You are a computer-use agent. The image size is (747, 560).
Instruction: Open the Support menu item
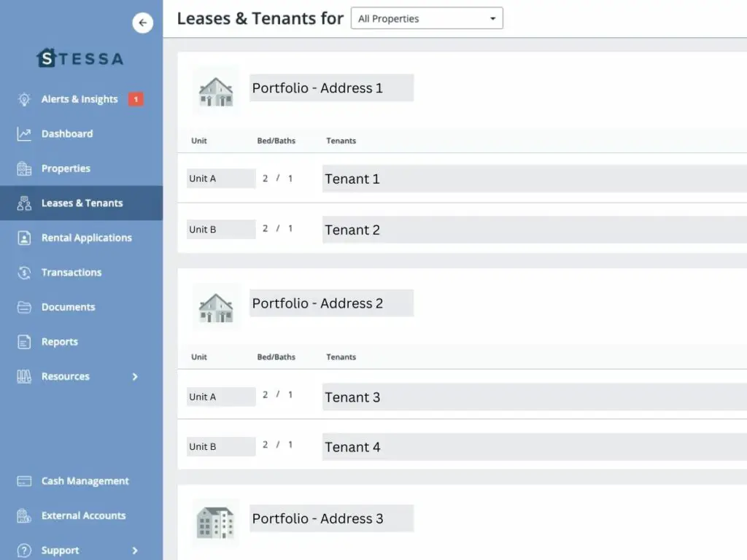click(60, 551)
